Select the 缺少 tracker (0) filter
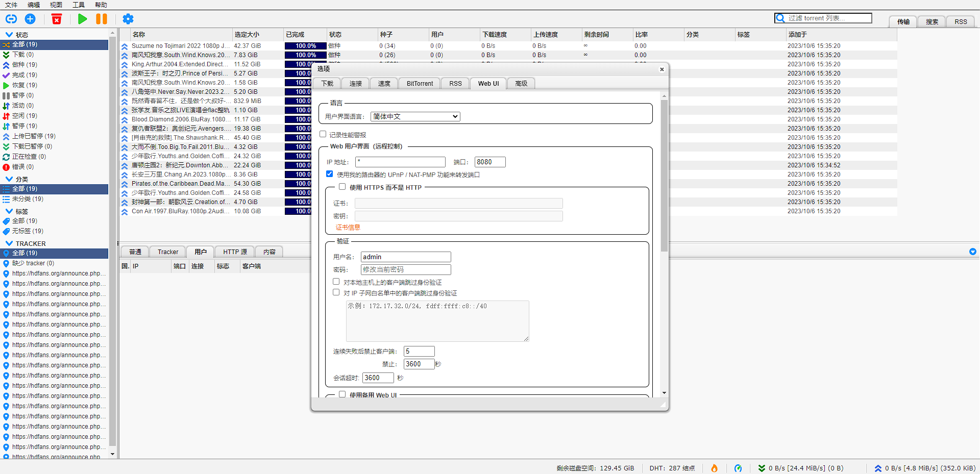Image resolution: width=980 pixels, height=474 pixels. coord(33,263)
